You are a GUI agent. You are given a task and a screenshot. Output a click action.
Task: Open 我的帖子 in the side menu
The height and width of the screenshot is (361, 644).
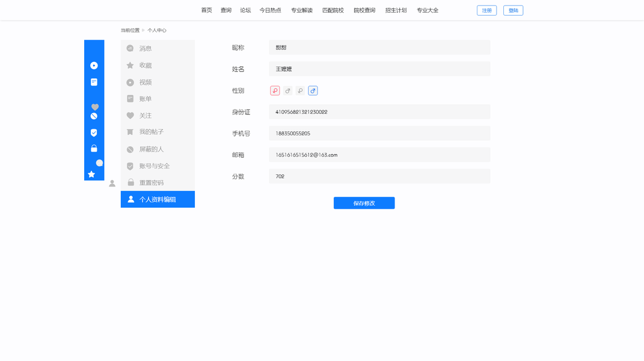tap(158, 132)
